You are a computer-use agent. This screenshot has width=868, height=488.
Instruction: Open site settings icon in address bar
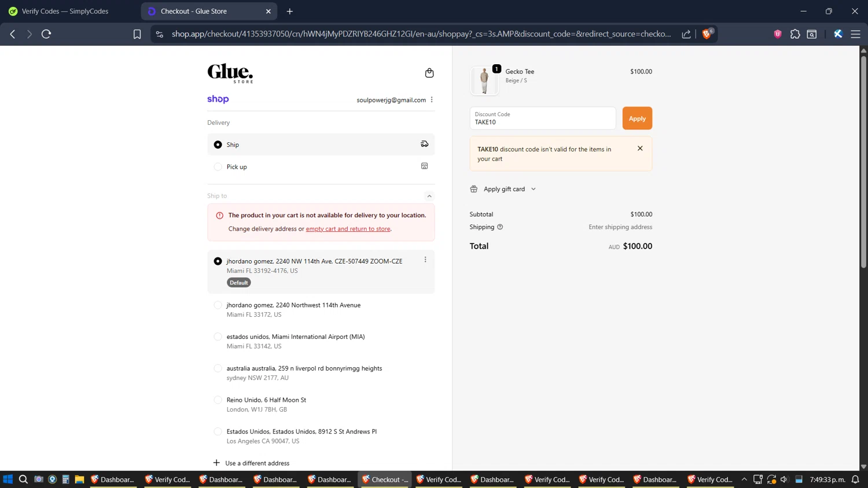click(160, 34)
